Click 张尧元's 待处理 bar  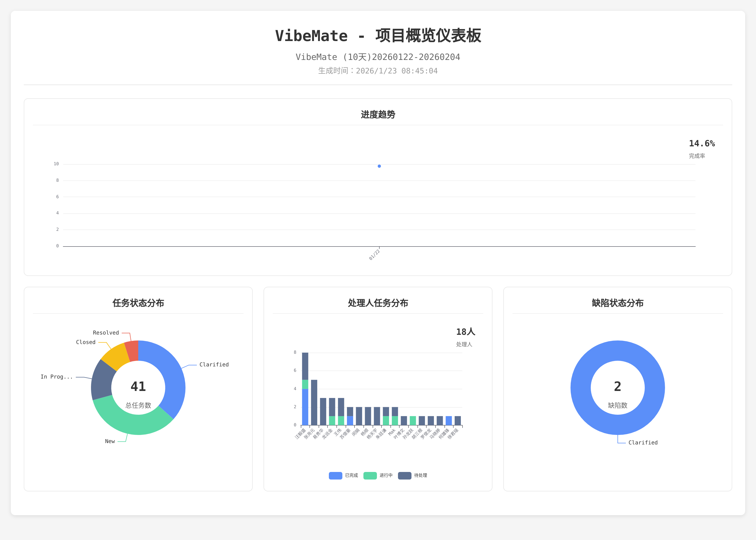314,402
